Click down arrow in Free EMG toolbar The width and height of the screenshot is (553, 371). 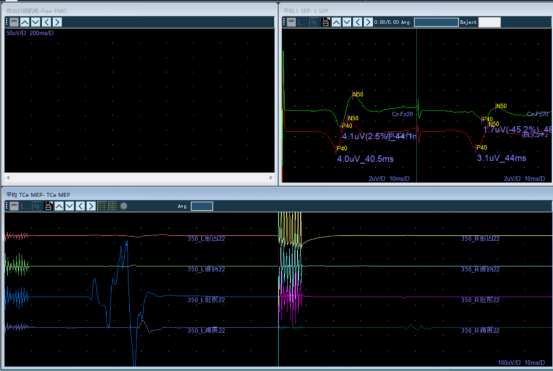[x=35, y=22]
